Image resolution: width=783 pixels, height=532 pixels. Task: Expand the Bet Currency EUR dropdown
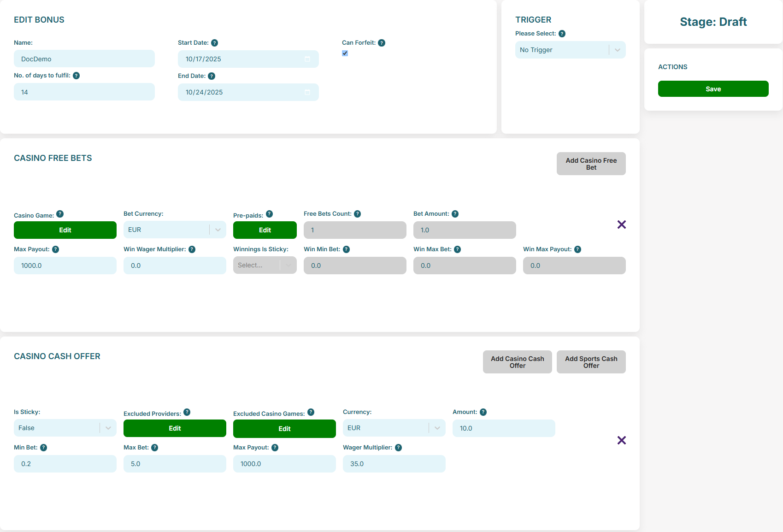[175, 230]
